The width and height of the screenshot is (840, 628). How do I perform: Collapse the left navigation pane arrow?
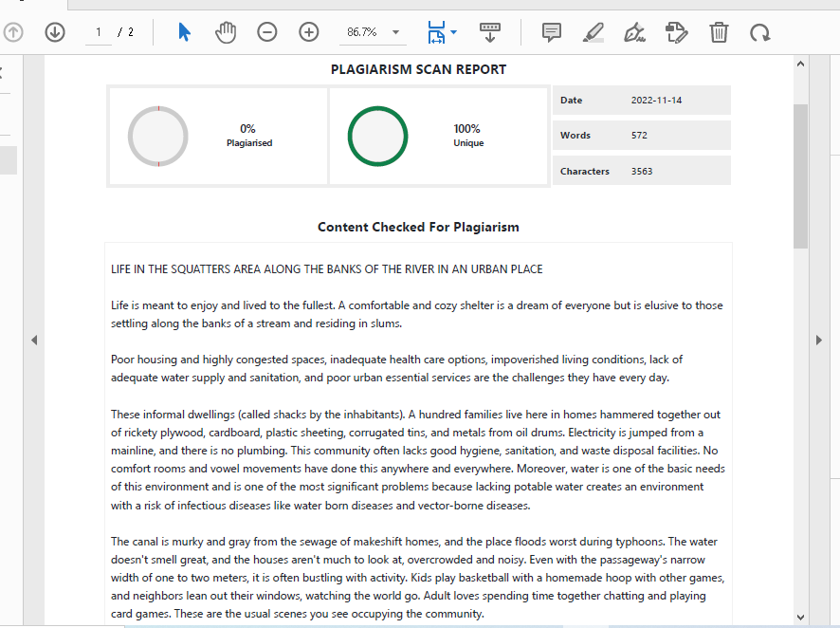pos(34,340)
